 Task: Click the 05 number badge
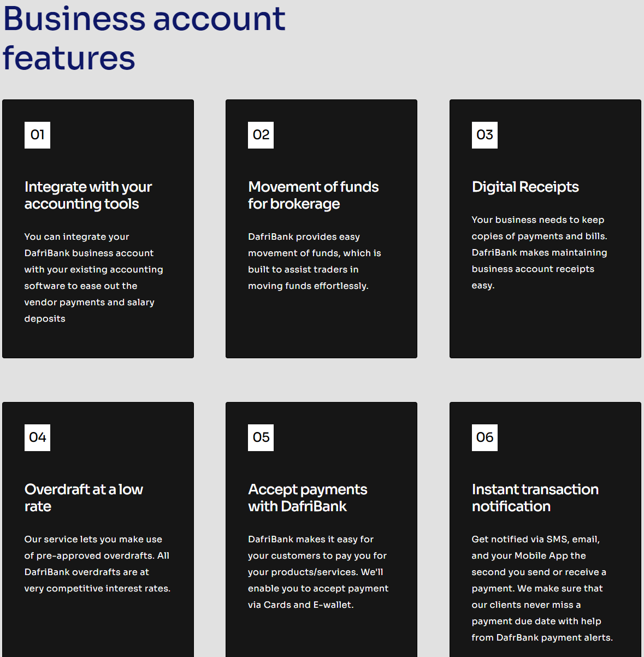click(x=261, y=437)
